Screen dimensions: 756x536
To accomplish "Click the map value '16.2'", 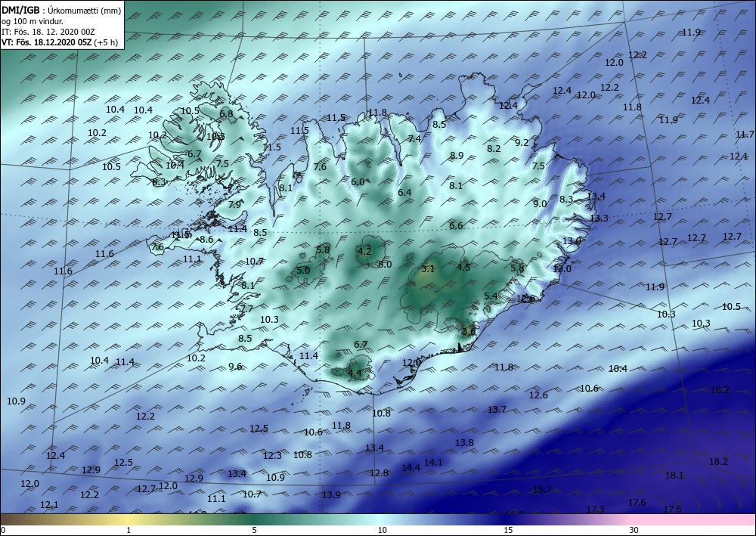I will (720, 389).
